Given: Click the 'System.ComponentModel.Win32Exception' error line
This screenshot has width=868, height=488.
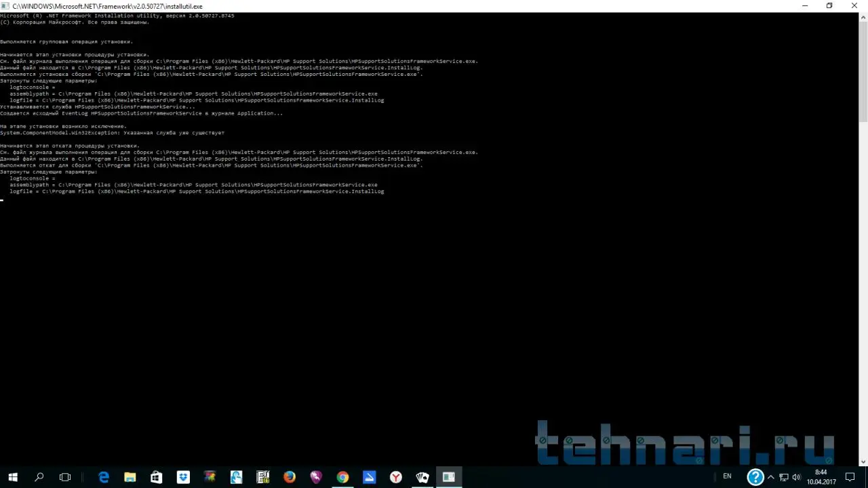Looking at the screenshot, I should [x=112, y=133].
